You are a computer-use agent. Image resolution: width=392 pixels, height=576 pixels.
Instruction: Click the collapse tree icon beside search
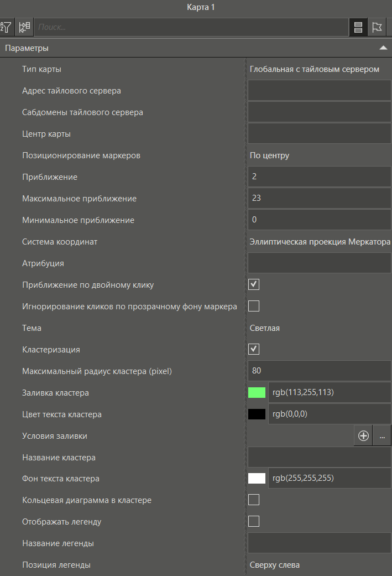[x=24, y=27]
